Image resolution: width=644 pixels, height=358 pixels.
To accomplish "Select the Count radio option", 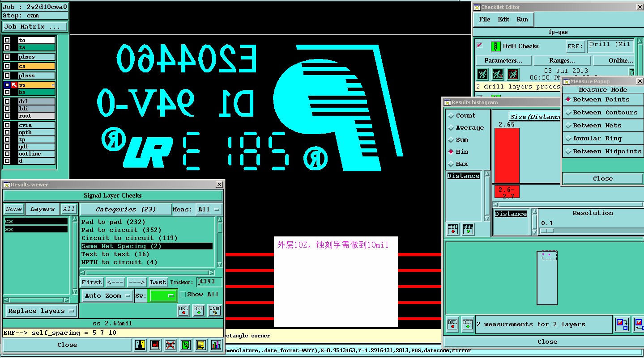I will [452, 116].
